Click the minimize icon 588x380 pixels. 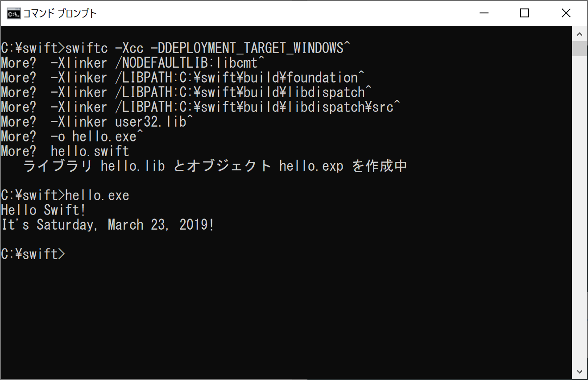(x=484, y=13)
